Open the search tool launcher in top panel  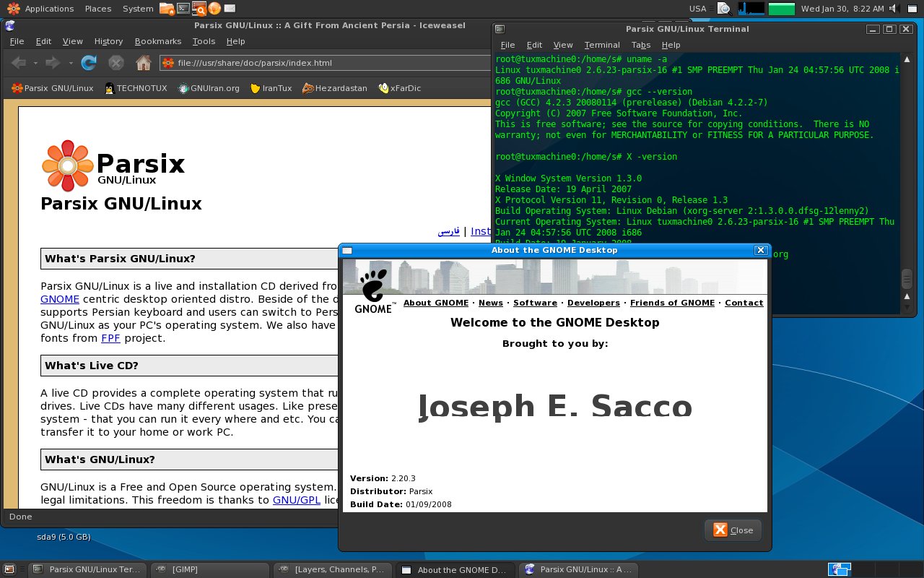(x=199, y=9)
